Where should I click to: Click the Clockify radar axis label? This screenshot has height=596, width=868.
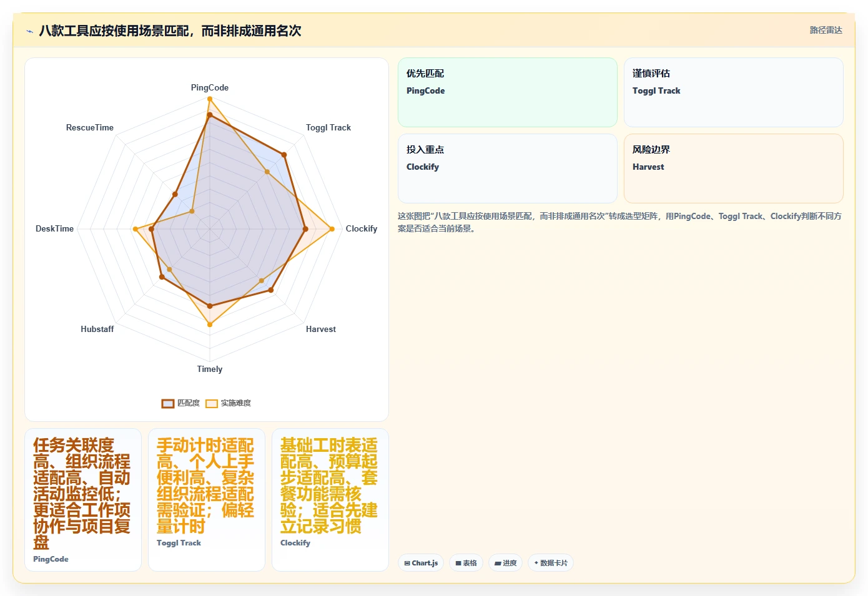pos(362,228)
